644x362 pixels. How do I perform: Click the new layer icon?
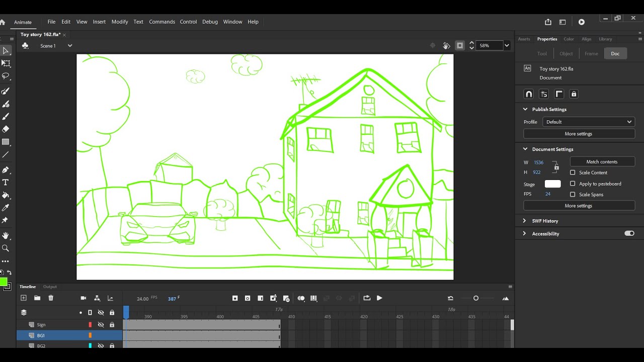23,298
